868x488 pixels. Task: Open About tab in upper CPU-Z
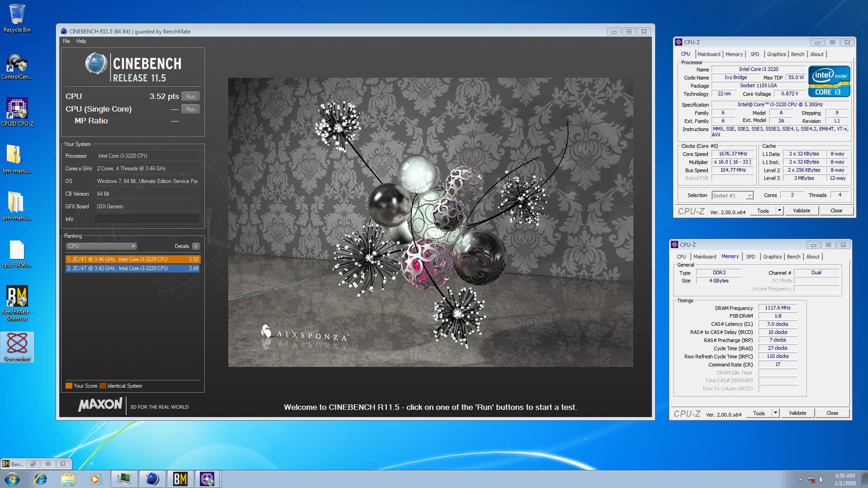point(816,54)
